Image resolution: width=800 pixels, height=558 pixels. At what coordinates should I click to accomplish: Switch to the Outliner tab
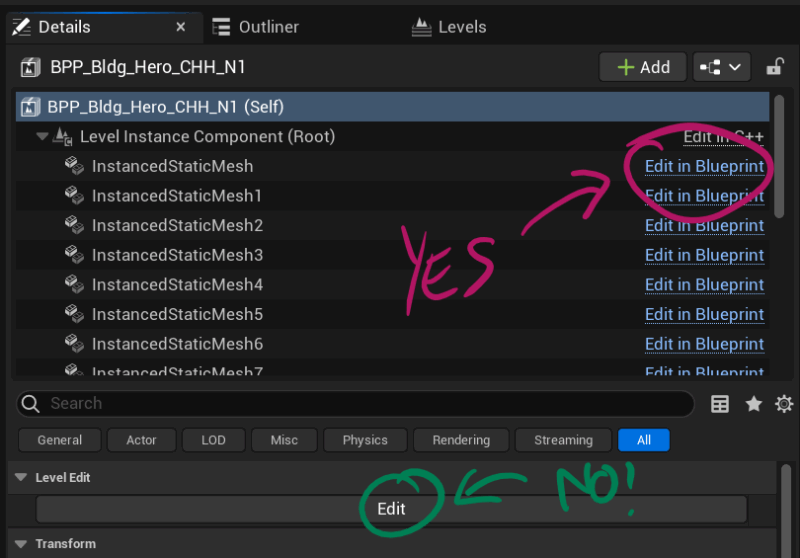pyautogui.click(x=256, y=27)
